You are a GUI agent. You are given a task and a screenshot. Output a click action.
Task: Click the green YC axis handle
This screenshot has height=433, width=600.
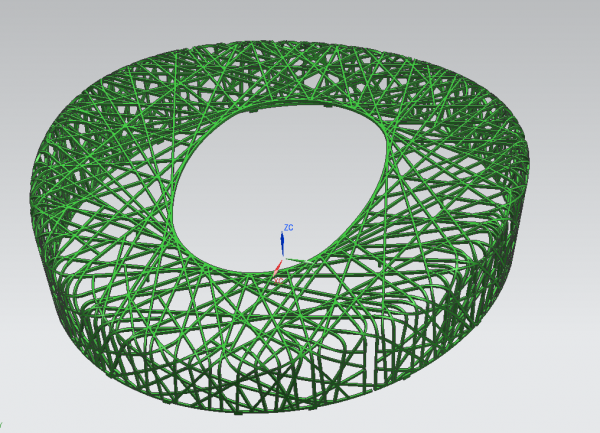299,261
